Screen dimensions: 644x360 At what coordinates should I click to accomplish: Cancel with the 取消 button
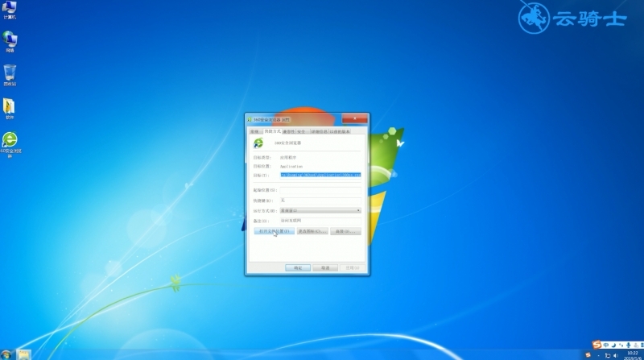(325, 267)
